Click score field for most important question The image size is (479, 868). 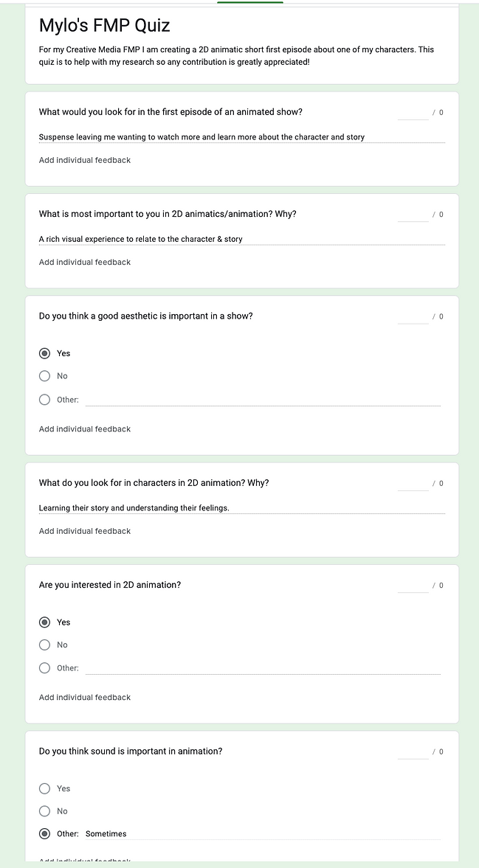(413, 215)
